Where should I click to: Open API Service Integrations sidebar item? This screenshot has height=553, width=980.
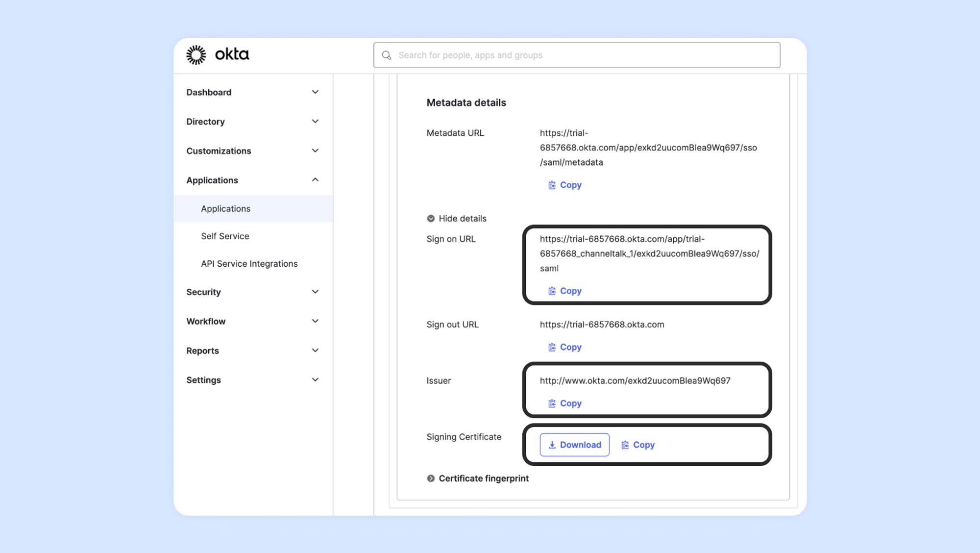(249, 263)
